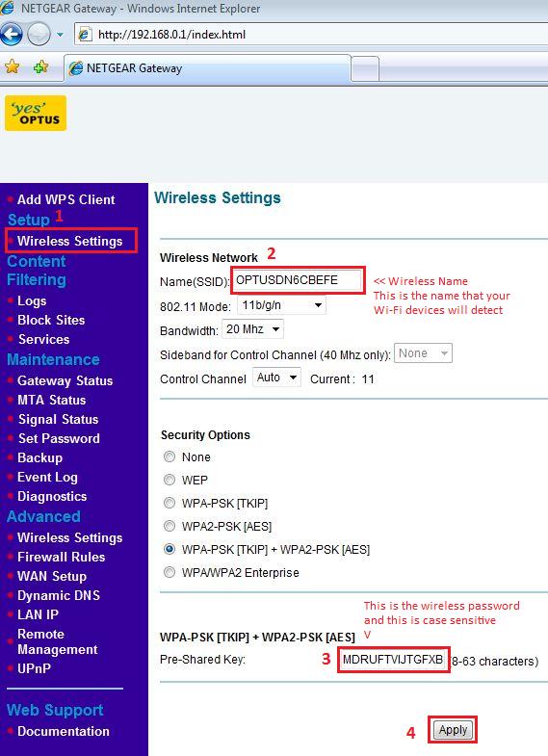The width and height of the screenshot is (548, 756).
Task: Open Signal Status page
Action: [x=59, y=420]
